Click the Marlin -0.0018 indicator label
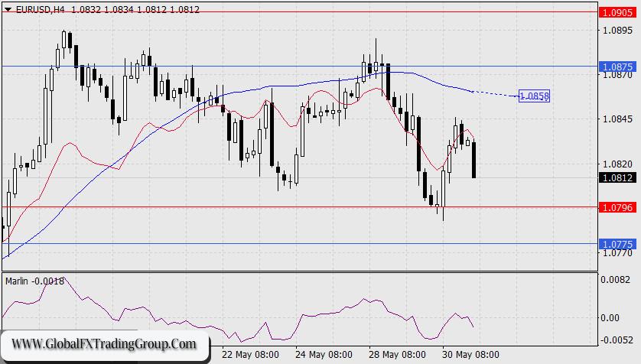This screenshot has height=364, width=641. click(34, 281)
